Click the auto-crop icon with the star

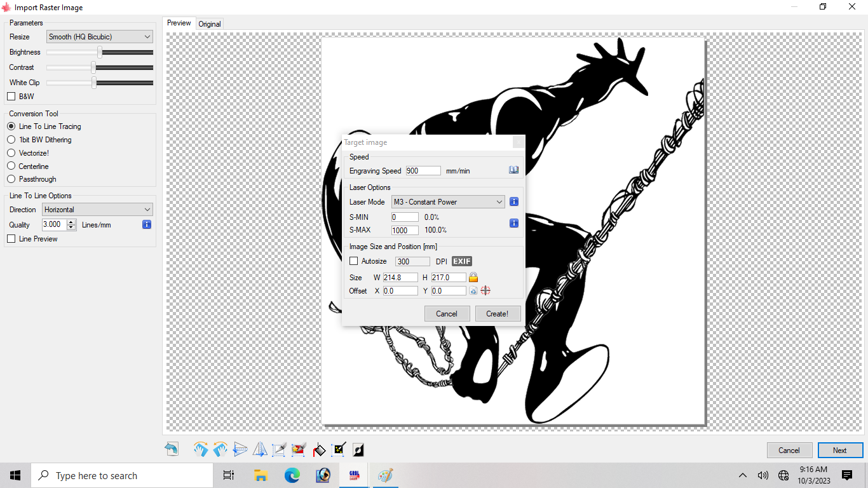click(x=299, y=450)
